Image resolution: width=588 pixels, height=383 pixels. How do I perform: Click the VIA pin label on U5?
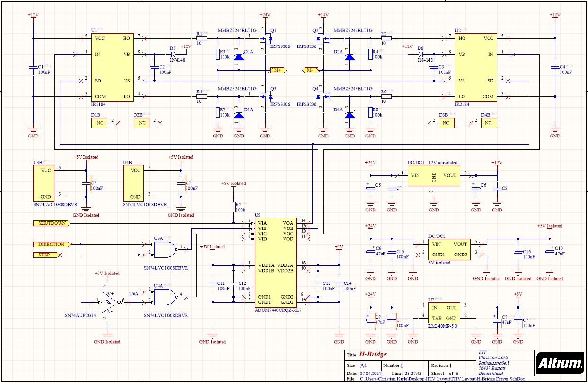point(262,223)
